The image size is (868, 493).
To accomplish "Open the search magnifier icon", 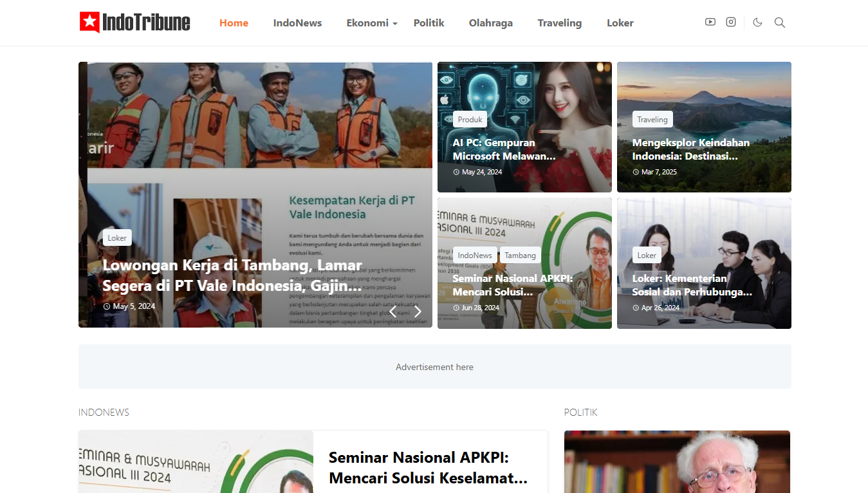I will [779, 23].
